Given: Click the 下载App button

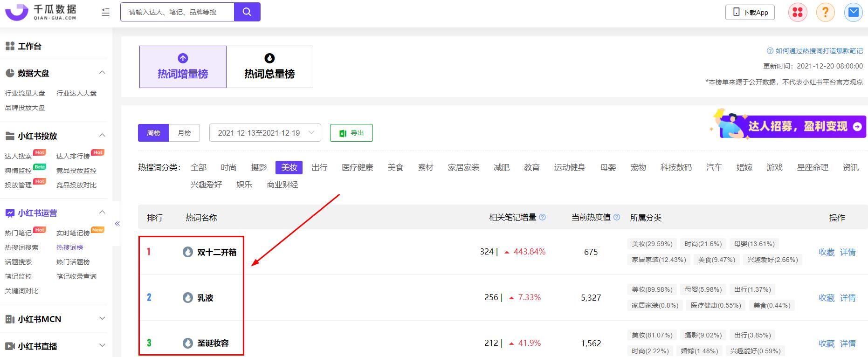Looking at the screenshot, I should click(750, 12).
